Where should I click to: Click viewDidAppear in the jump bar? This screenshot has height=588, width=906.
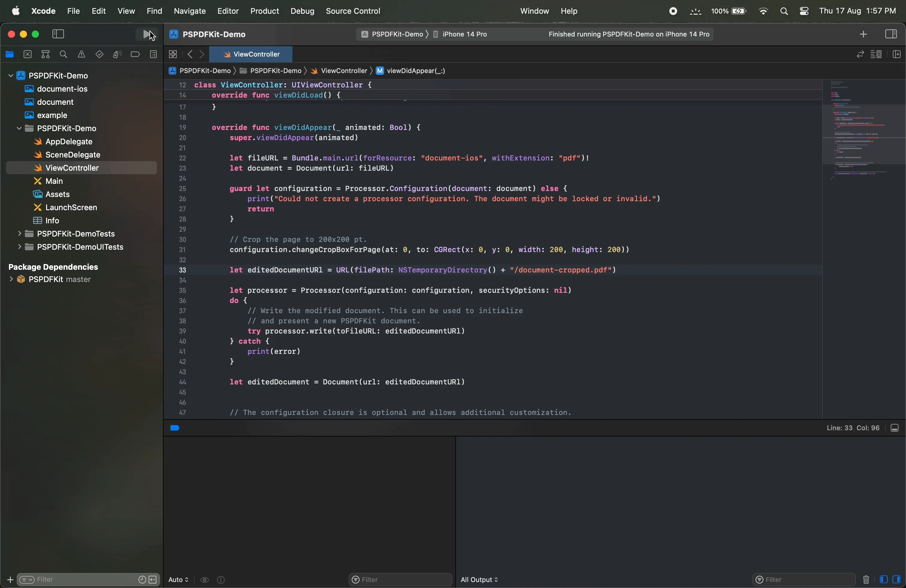click(411, 71)
